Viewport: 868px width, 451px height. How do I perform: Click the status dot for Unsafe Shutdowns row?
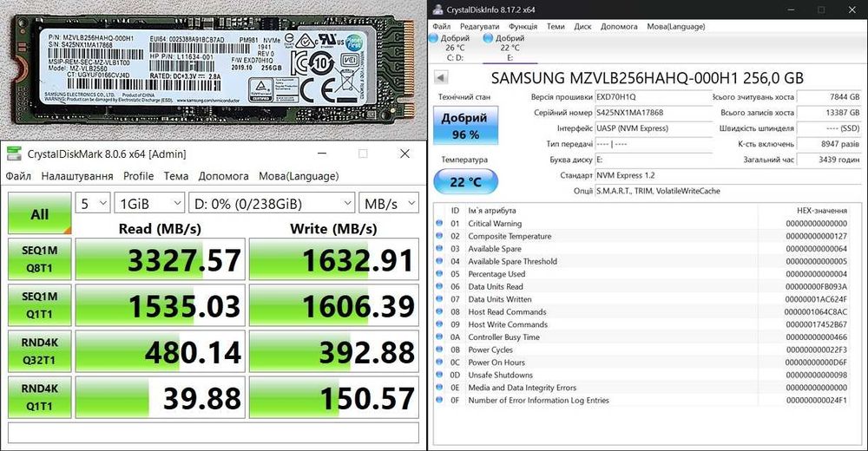439,375
